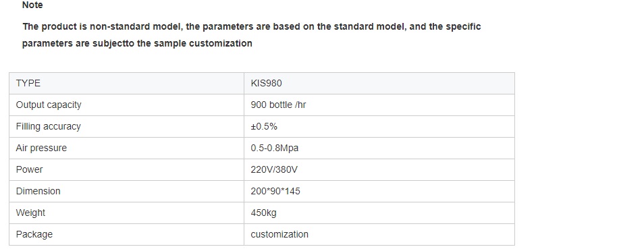Select the Output capacity label cell

pyautogui.click(x=126, y=105)
